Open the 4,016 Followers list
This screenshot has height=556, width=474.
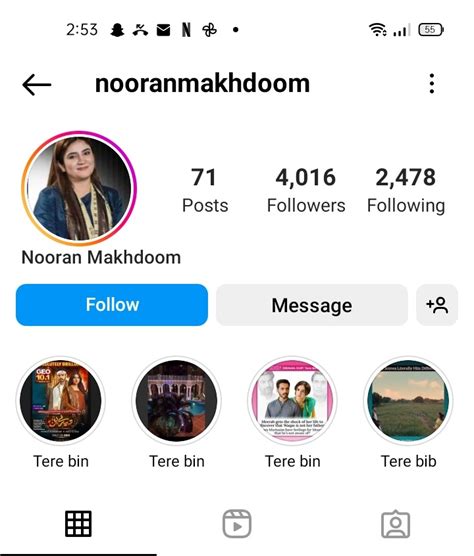306,190
